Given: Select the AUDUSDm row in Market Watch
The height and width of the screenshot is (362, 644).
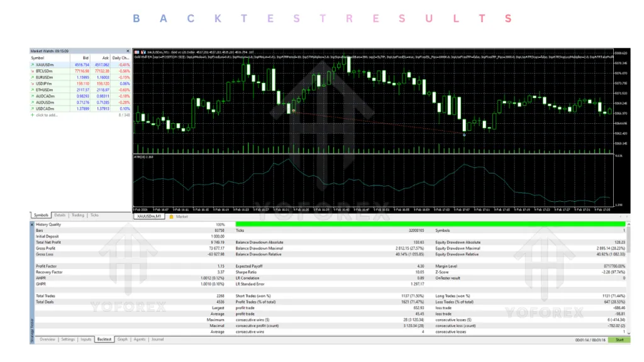Looking at the screenshot, I should coord(80,102).
